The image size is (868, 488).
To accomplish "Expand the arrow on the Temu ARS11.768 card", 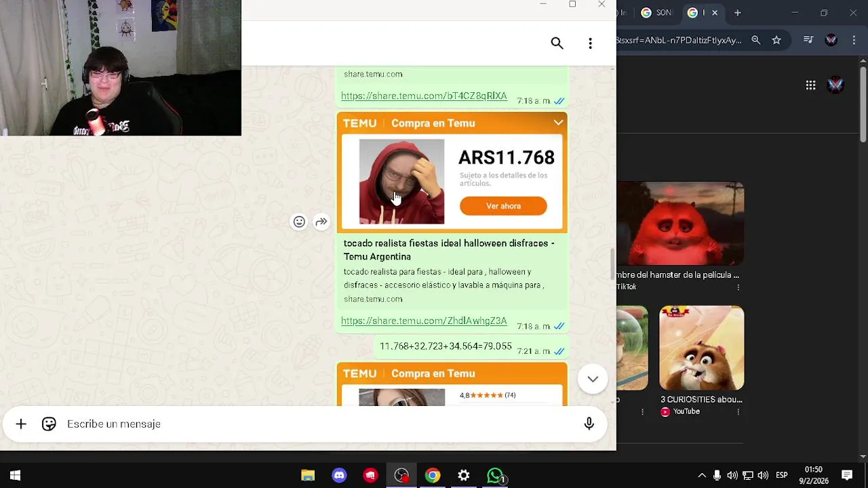I will click(x=558, y=123).
